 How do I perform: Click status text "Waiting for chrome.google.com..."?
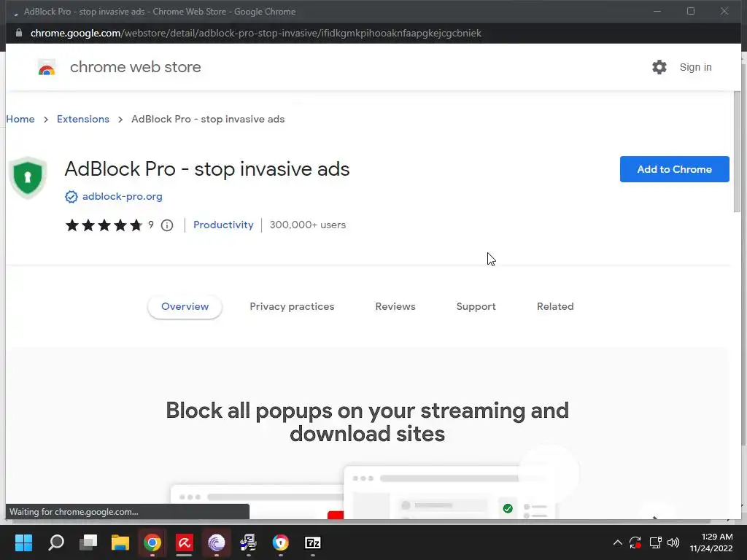[74, 512]
